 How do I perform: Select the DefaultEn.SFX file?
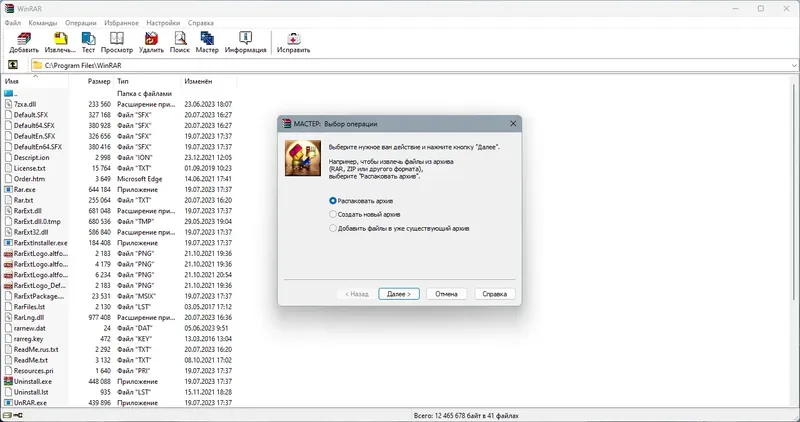coord(34,136)
